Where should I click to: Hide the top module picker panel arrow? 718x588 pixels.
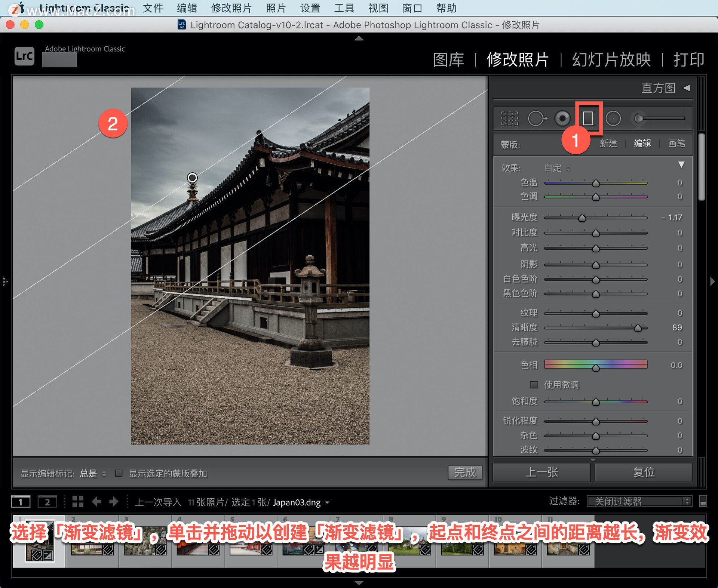[x=359, y=38]
